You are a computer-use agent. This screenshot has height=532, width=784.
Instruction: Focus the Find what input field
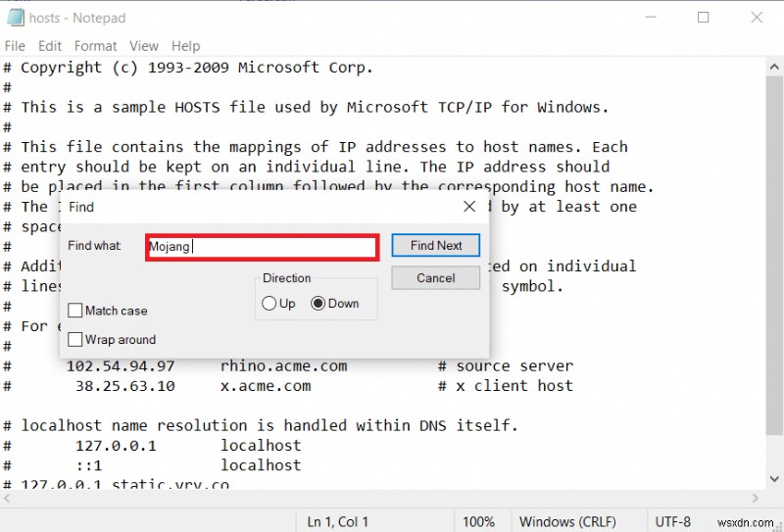pyautogui.click(x=262, y=247)
